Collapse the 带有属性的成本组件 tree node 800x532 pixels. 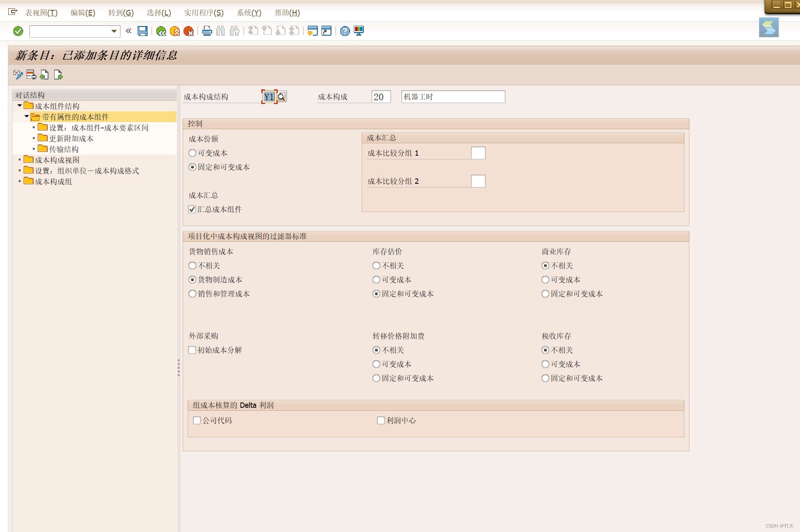(x=27, y=117)
